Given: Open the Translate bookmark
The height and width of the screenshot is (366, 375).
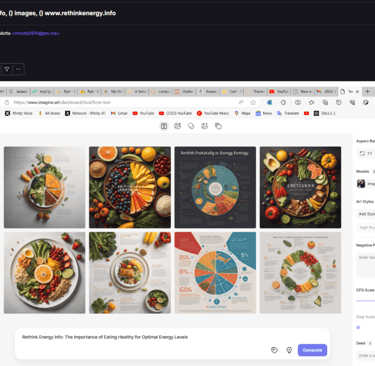Looking at the screenshot, I should (288, 113).
